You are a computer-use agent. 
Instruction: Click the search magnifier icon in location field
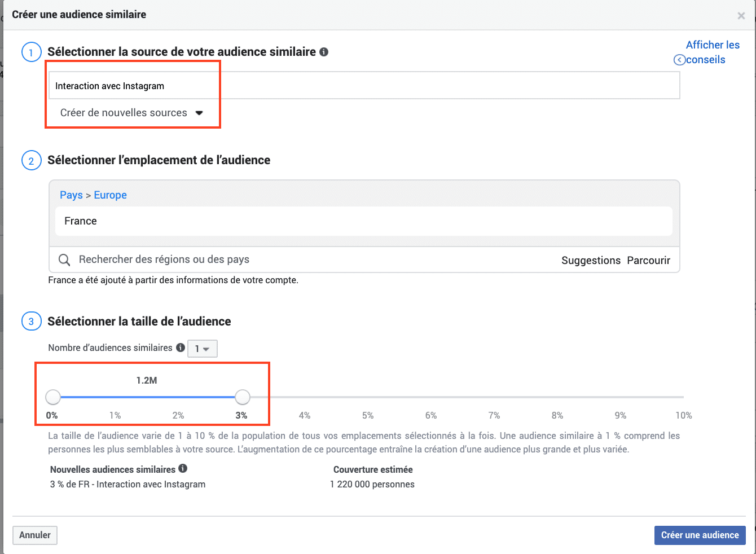(64, 260)
